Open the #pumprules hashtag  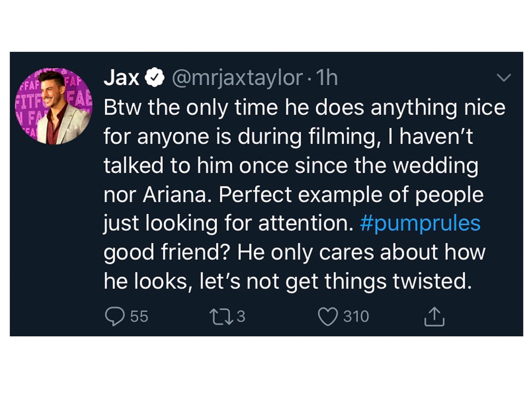pyautogui.click(x=420, y=223)
